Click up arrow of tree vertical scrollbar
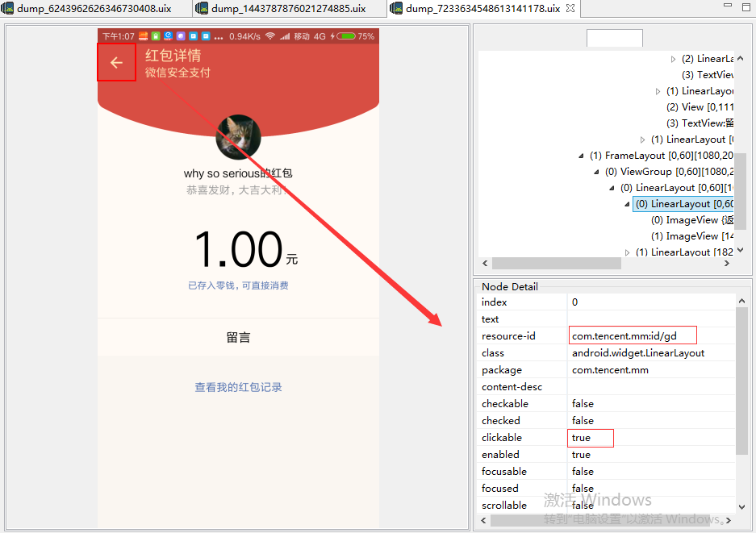 click(741, 58)
